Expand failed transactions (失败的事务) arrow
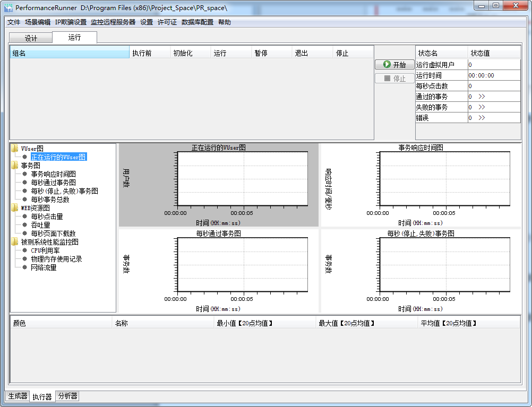 click(482, 107)
